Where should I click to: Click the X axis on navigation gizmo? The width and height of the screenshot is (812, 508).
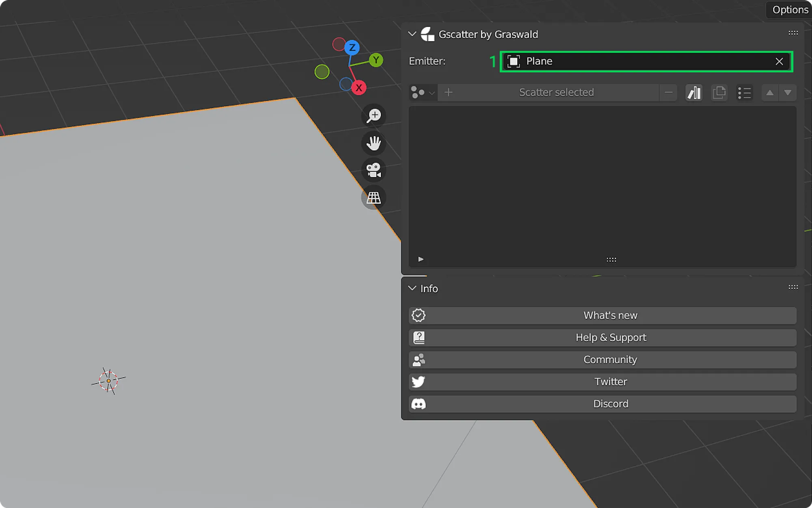pos(359,88)
